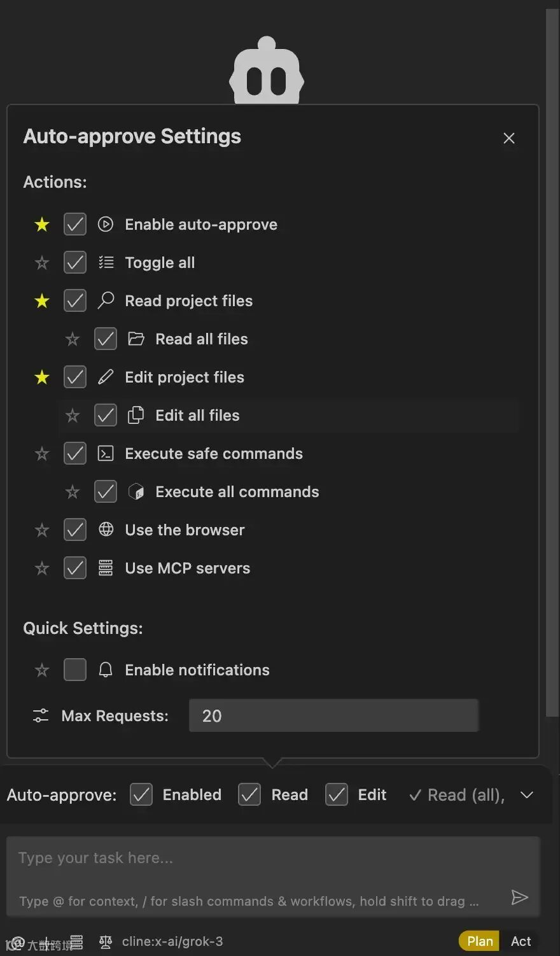This screenshot has height=956, width=560.
Task: Enable the notifications checkbox
Action: coord(75,670)
